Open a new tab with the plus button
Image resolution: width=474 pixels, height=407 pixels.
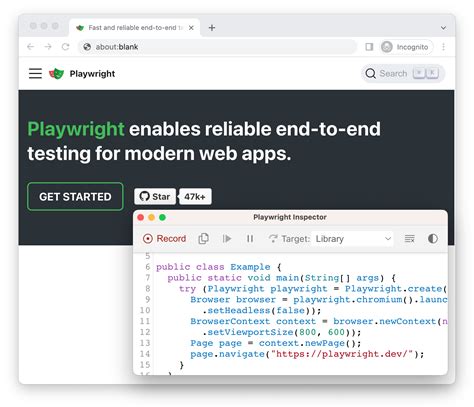(212, 28)
